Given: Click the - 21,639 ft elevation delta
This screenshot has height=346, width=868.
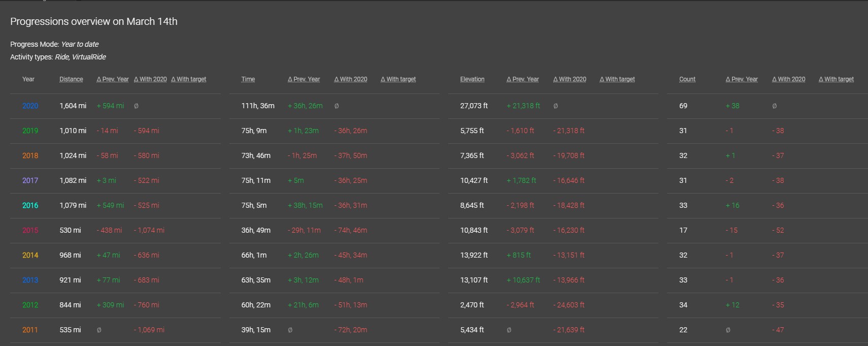Looking at the screenshot, I should 569,330.
